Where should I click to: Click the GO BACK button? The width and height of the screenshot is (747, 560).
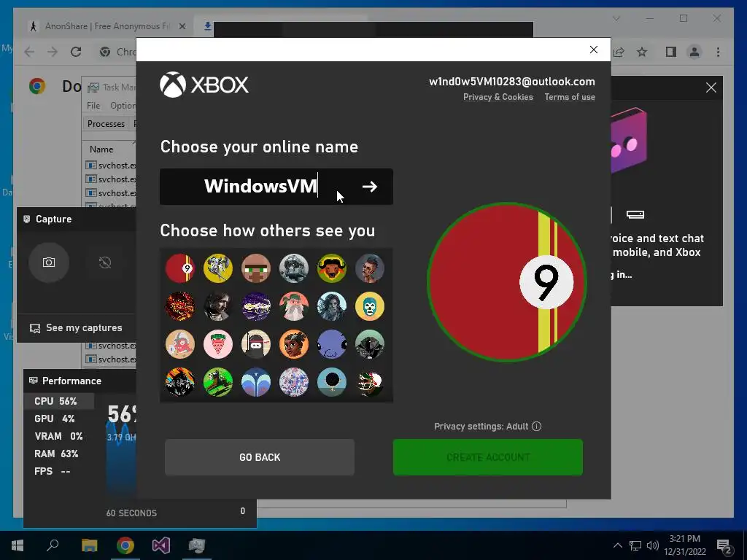260,457
